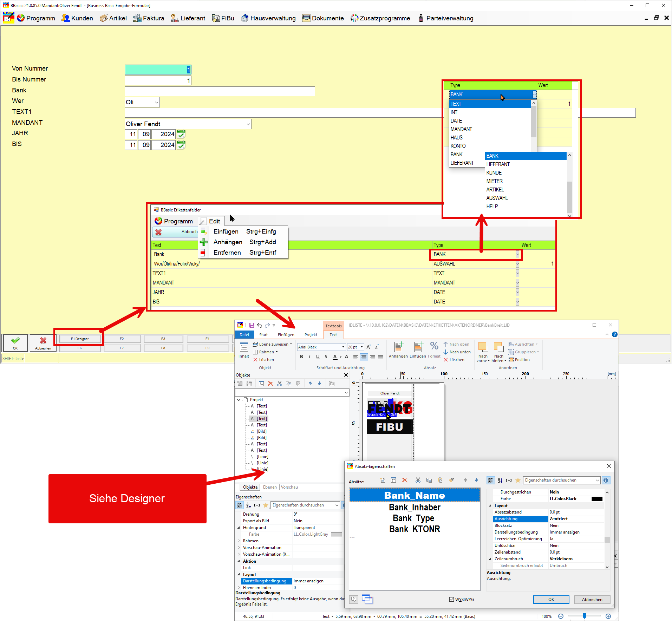Toggle categorized view in Absatz properties

tap(491, 480)
